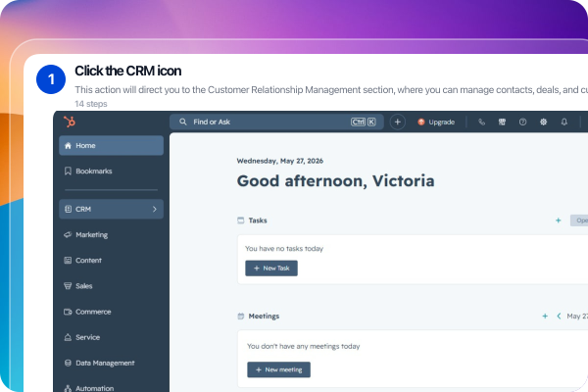Open the help question mark icon

tap(522, 122)
